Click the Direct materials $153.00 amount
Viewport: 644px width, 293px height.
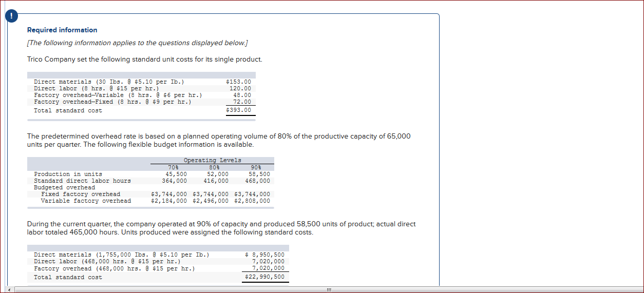coord(239,82)
